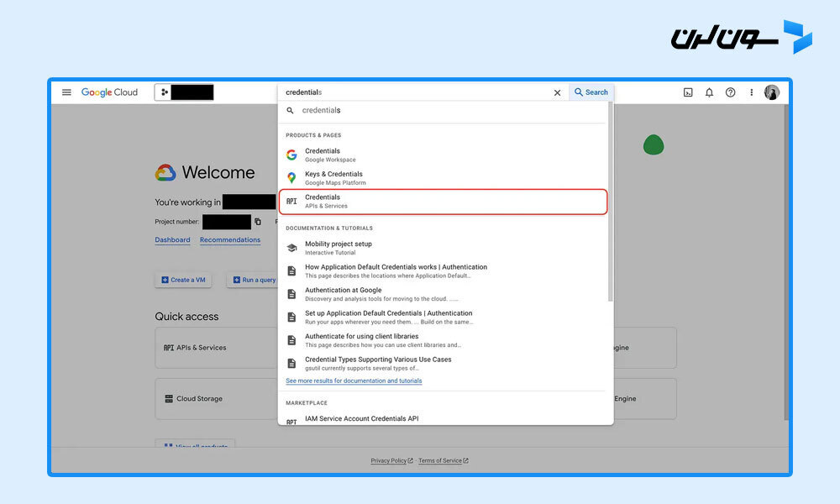The height and width of the screenshot is (504, 840).
Task: Click API icon beside APIs & Services Credentials
Action: pos(291,202)
